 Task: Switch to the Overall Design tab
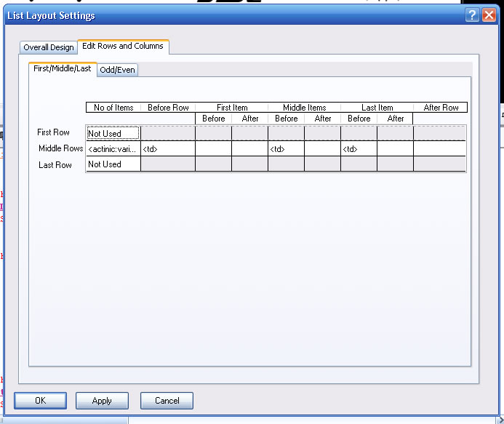[49, 47]
